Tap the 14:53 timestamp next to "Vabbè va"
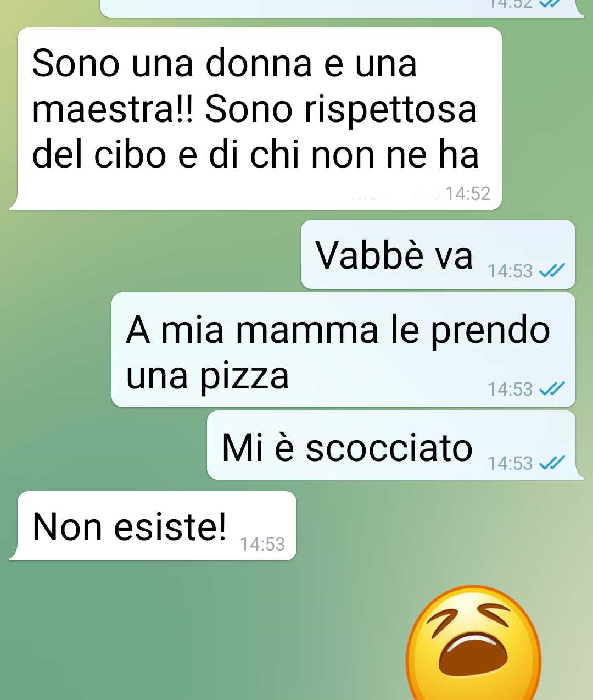593x700 pixels. (510, 271)
